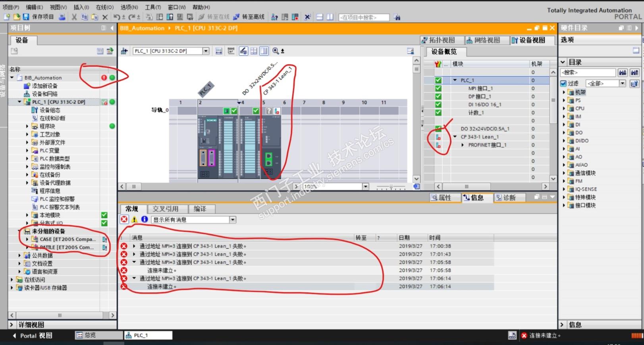This screenshot has width=644, height=345.
Task: Click the zoom magnifier in device view
Action: coord(276,51)
